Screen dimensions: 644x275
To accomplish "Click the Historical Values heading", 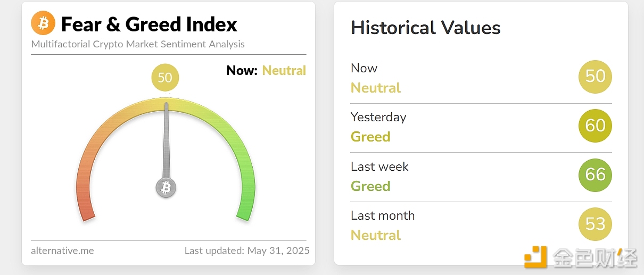I will [x=425, y=28].
